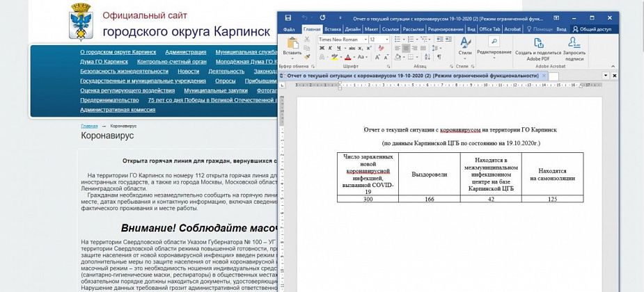
Task: Decrease font size with A-down icon
Action: tap(386, 57)
